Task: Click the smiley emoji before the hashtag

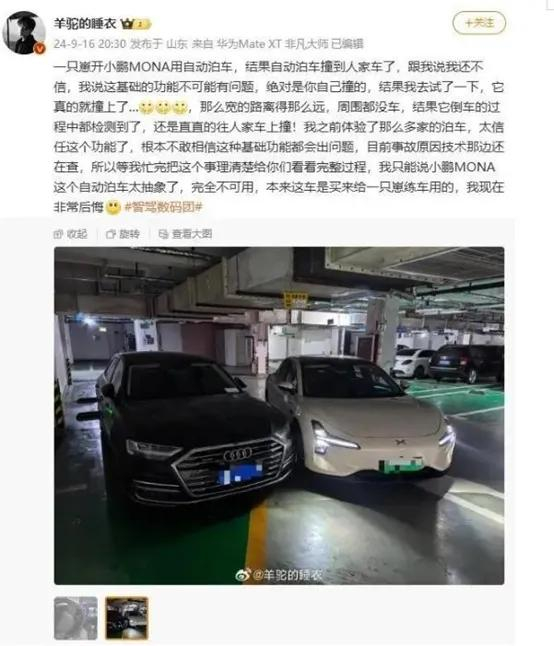Action: (113, 207)
